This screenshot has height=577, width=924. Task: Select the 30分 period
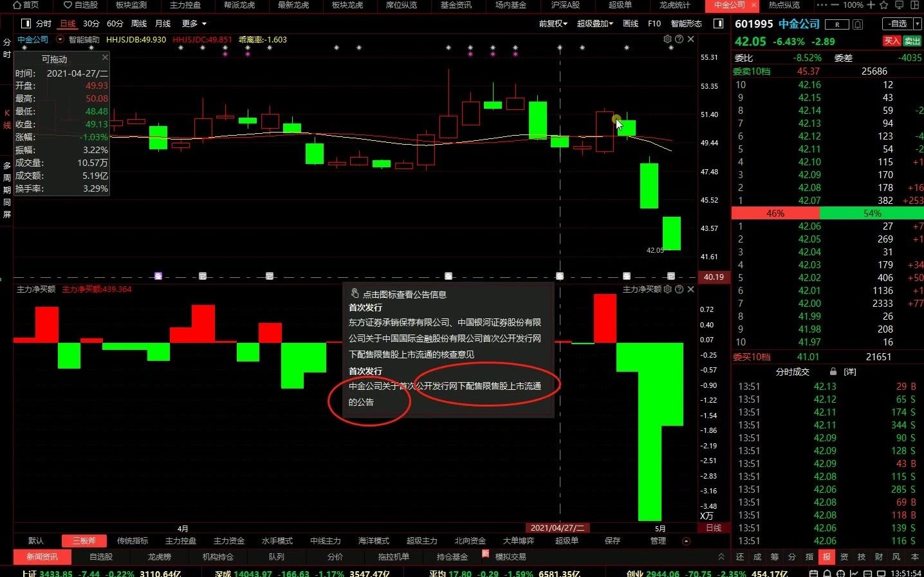[x=91, y=24]
